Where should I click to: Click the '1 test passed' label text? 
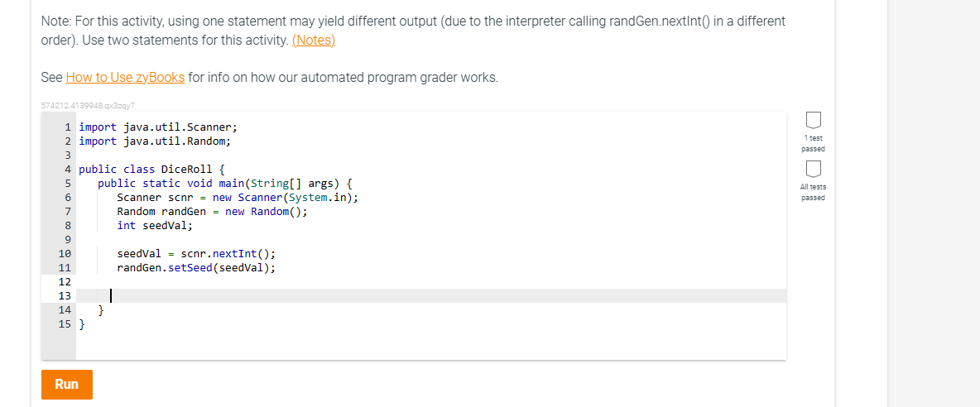pos(813,143)
